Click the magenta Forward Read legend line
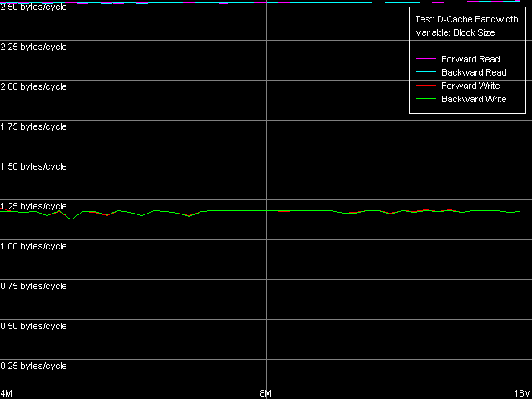The image size is (532, 399). pyautogui.click(x=426, y=59)
